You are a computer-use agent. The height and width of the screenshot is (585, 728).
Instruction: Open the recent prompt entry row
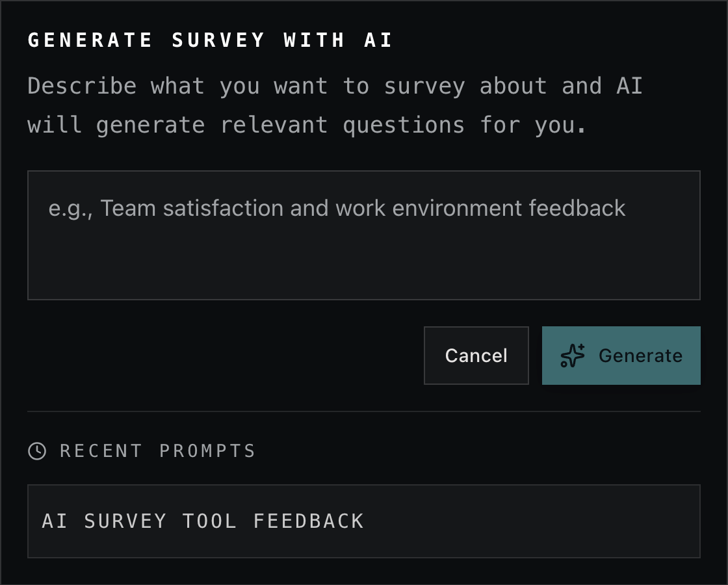click(x=364, y=521)
